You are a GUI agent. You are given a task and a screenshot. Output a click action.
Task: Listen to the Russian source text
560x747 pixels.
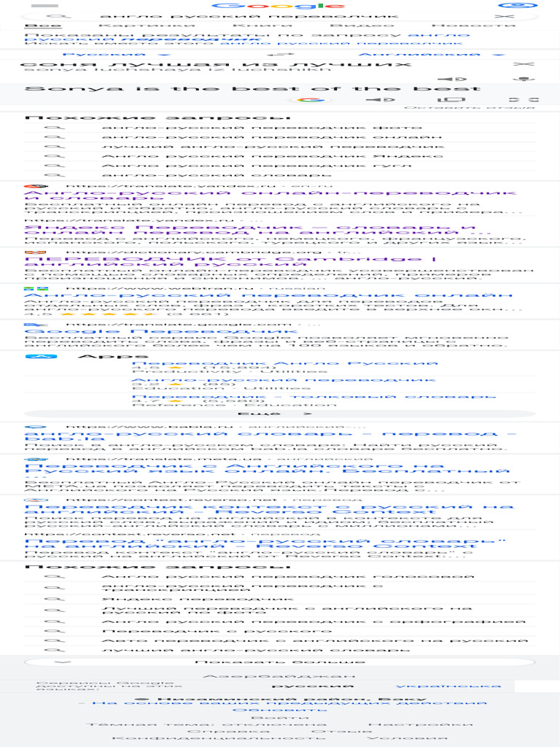tap(452, 79)
